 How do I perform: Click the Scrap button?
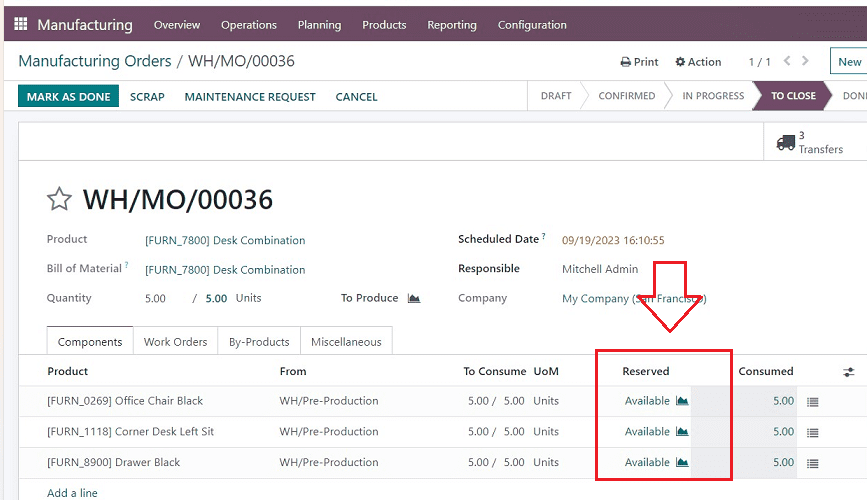pyautogui.click(x=147, y=97)
